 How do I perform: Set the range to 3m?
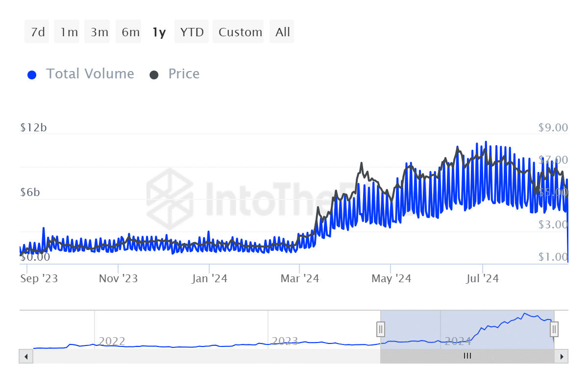click(x=99, y=32)
